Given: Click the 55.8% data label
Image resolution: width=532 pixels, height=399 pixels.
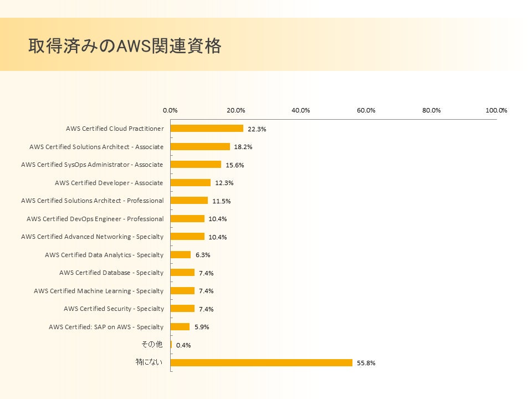Looking at the screenshot, I should pyautogui.click(x=366, y=363).
